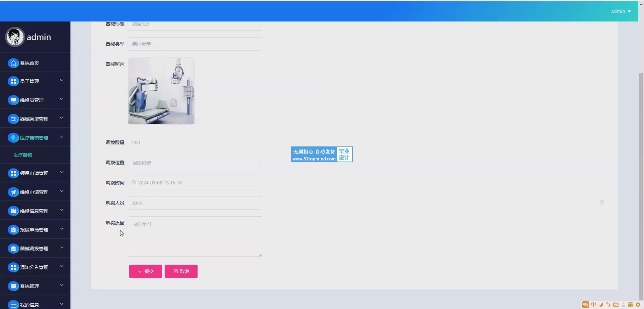Viewport: 644px width, 309px height.
Task: Expand the 领用申请管理 chevron
Action: pos(62,172)
